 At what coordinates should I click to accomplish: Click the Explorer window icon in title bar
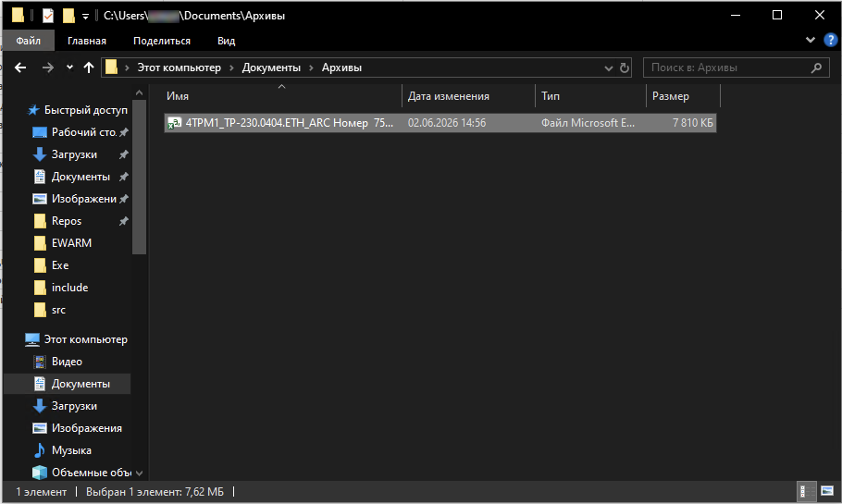(x=18, y=15)
